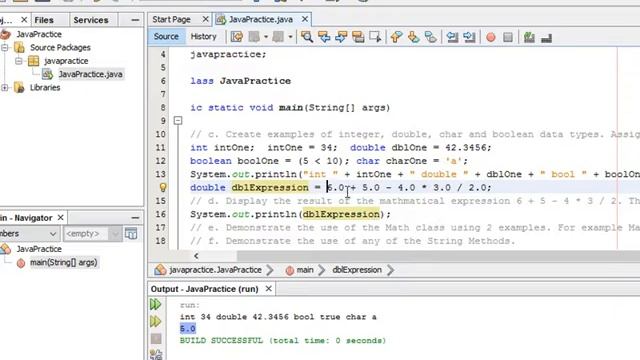Select the Source Packages folder

(x=60, y=48)
